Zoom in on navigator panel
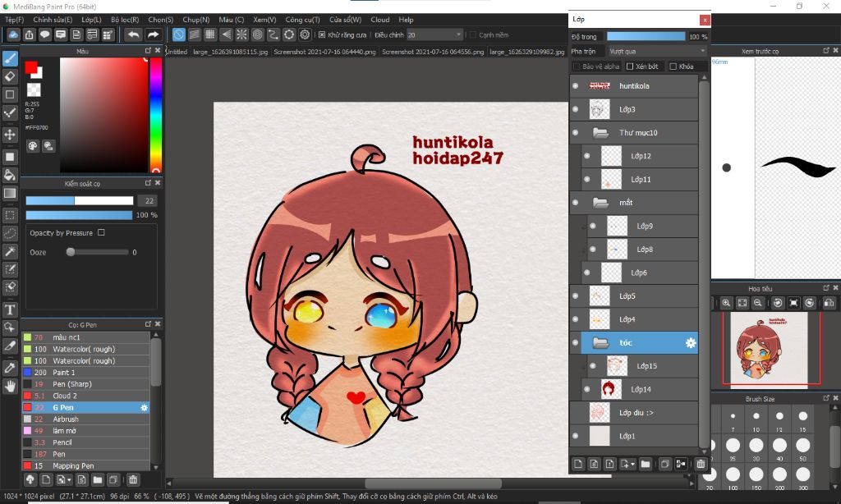 726,303
